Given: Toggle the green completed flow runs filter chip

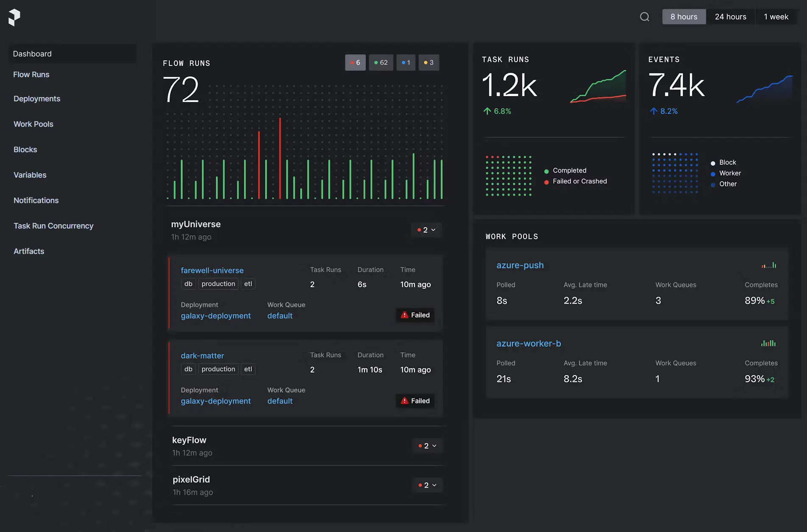Looking at the screenshot, I should 381,62.
